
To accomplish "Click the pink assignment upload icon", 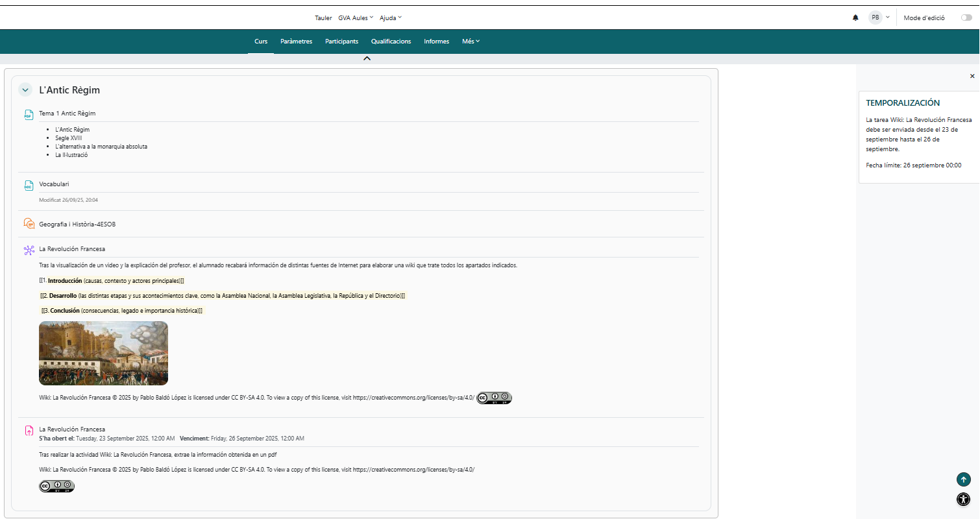I will pos(29,430).
